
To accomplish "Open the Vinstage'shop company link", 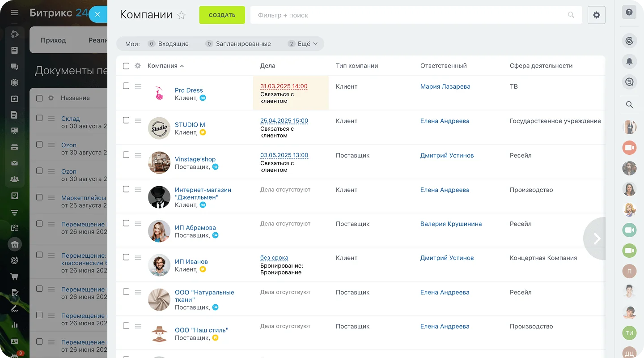I will 195,159.
